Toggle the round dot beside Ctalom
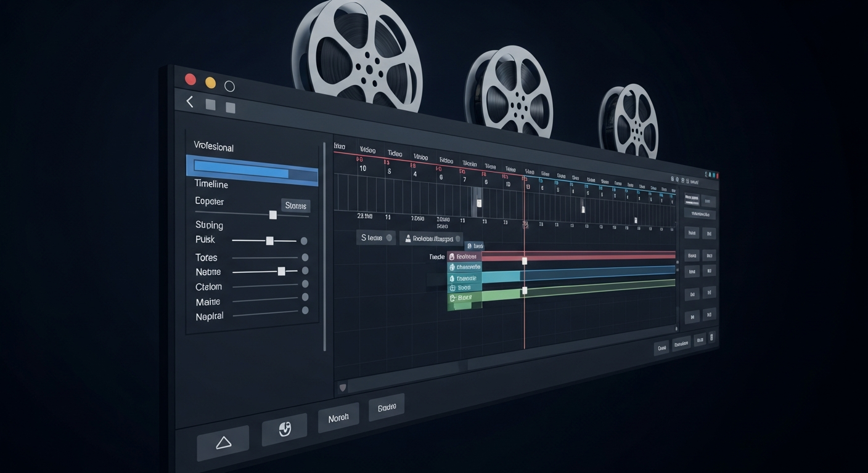 point(305,285)
